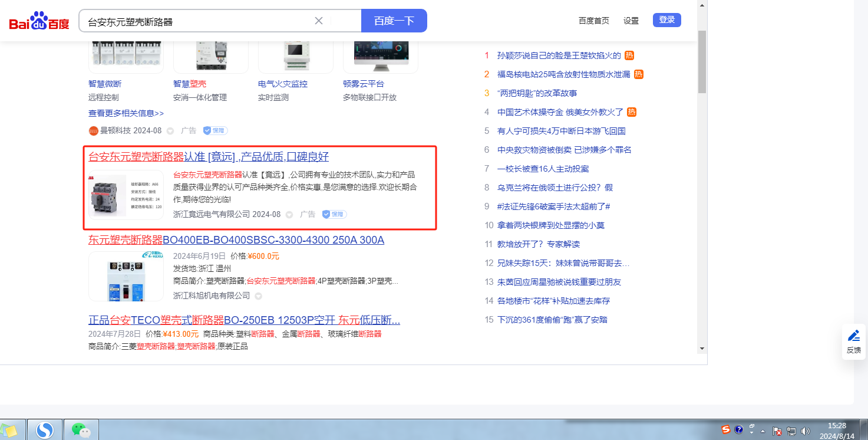Click the Sogou input method tray icon

pyautogui.click(x=726, y=430)
